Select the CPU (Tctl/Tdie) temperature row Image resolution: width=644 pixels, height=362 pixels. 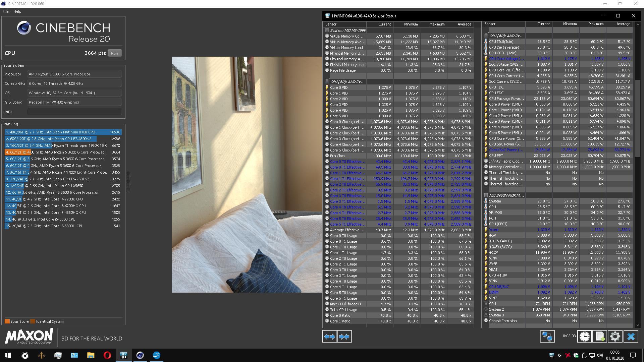click(558, 42)
